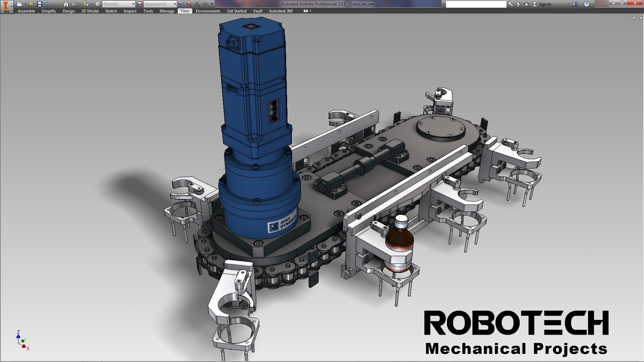Click the Undo arrow
The height and width of the screenshot is (362, 644).
48,4
